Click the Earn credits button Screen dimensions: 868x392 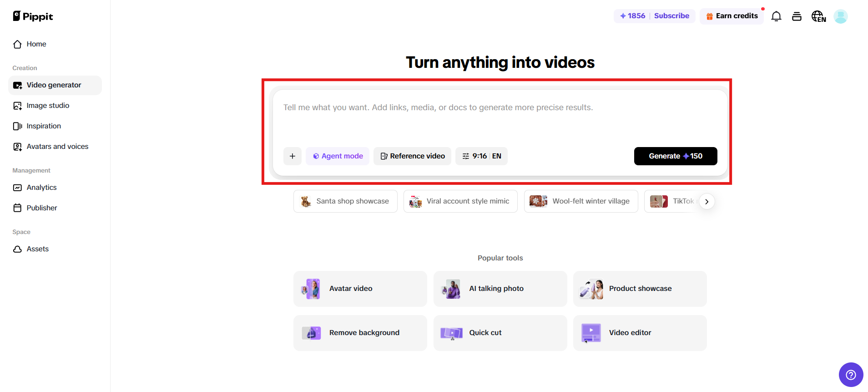(732, 16)
